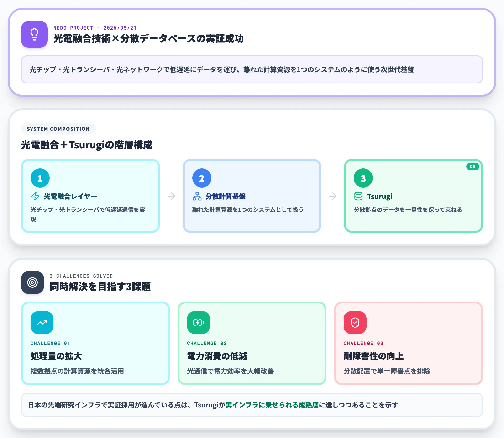Click the text 分散配置で単一障害点を排除
Viewport: 504px width, 438px height.
point(387,371)
